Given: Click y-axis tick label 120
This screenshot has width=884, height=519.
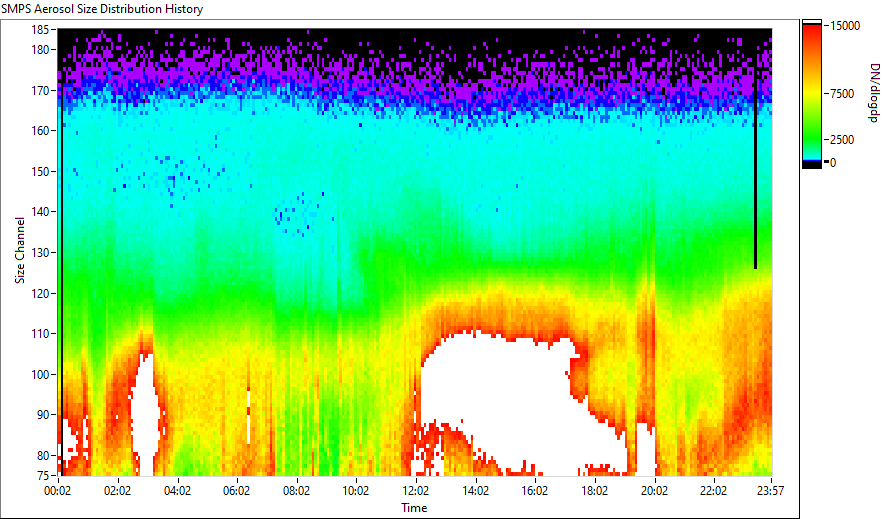Looking at the screenshot, I should [x=40, y=293].
